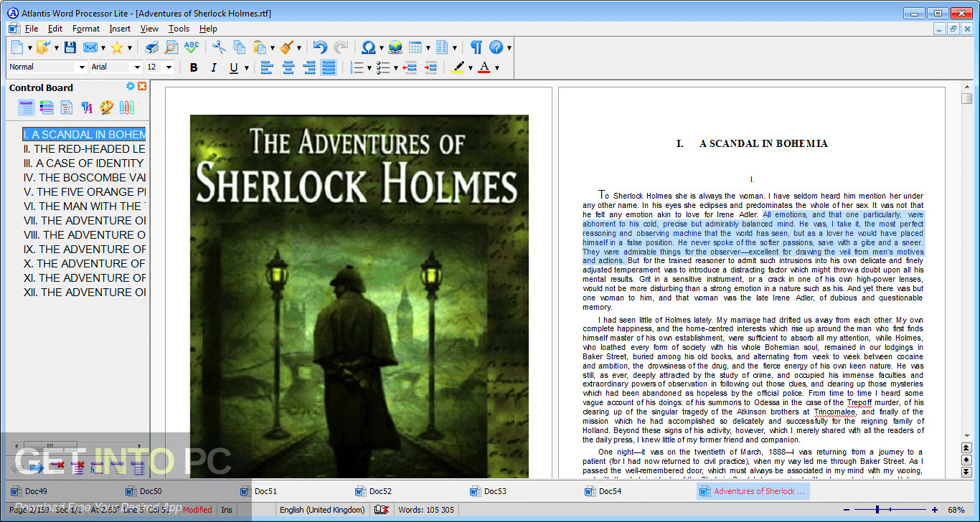Open the paperclips panel in Control Board

click(x=127, y=108)
